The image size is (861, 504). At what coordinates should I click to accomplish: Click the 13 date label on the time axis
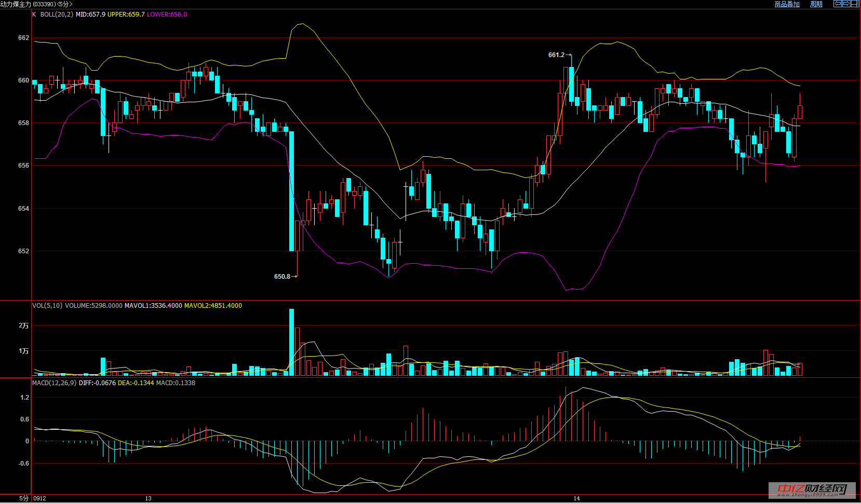tap(148, 499)
